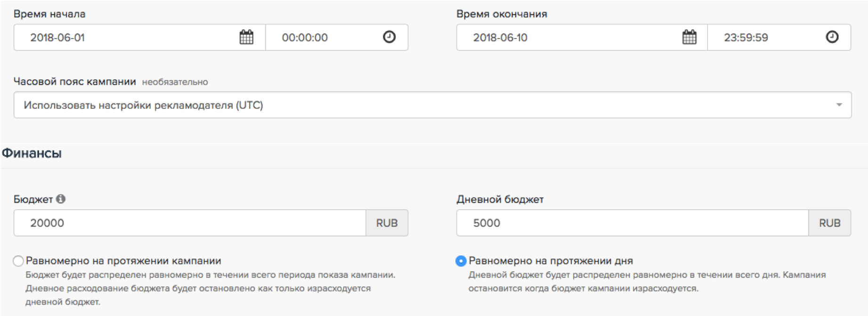This screenshot has height=316, width=868.
Task: Open the start date calendar picker
Action: (x=246, y=37)
